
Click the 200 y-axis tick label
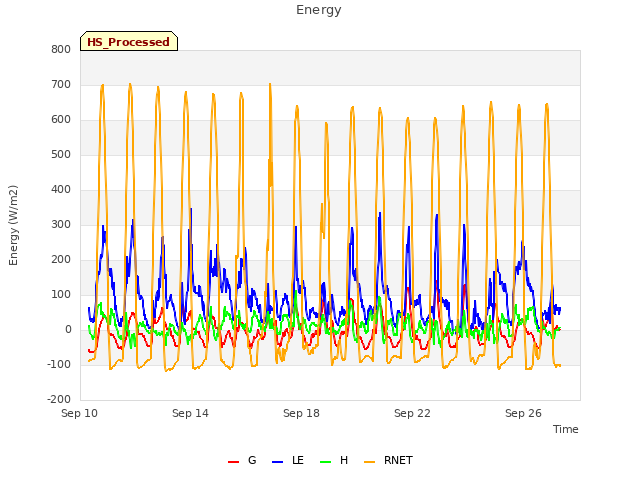61,260
